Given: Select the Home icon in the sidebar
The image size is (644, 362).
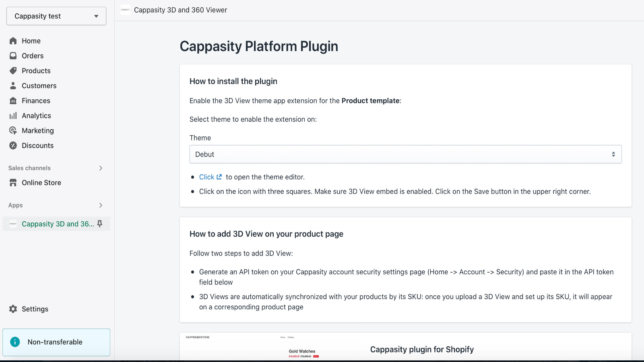Looking at the screenshot, I should coord(13,41).
